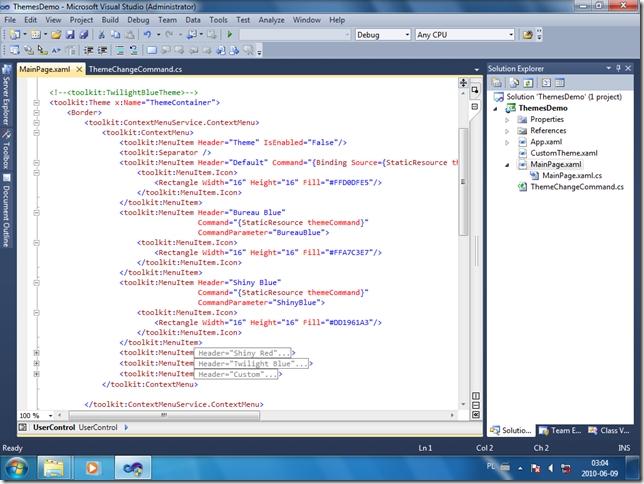Click the Add New Item toolbar icon
Screen dimensions: 644x484
click(36, 35)
